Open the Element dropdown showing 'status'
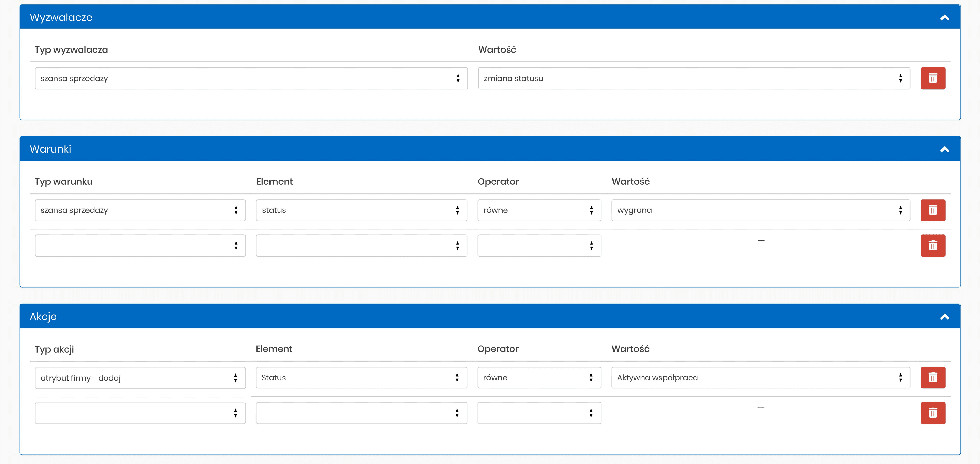Viewport: 980px width, 464px height. 361,210
